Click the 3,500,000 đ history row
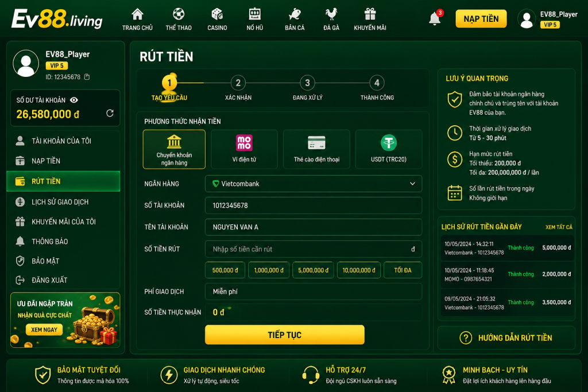This screenshot has height=392, width=588. tap(508, 303)
